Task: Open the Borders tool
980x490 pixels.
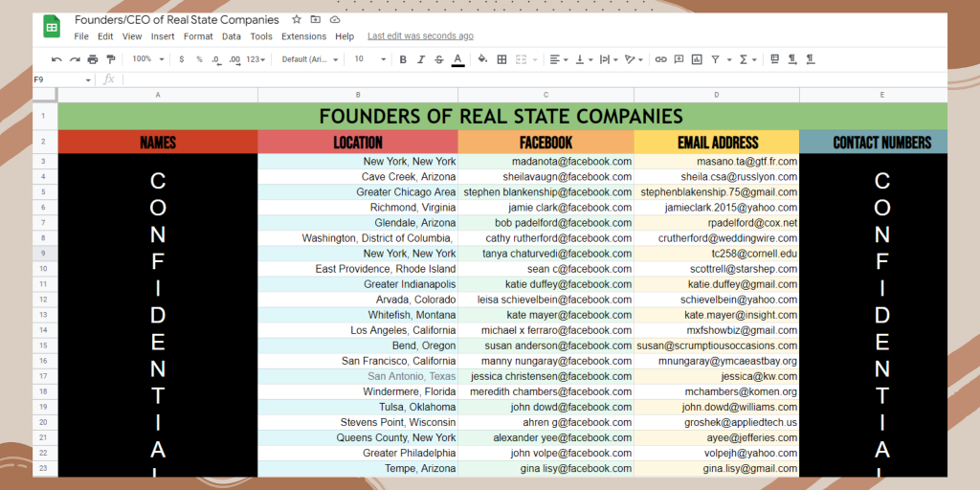Action: (501, 59)
